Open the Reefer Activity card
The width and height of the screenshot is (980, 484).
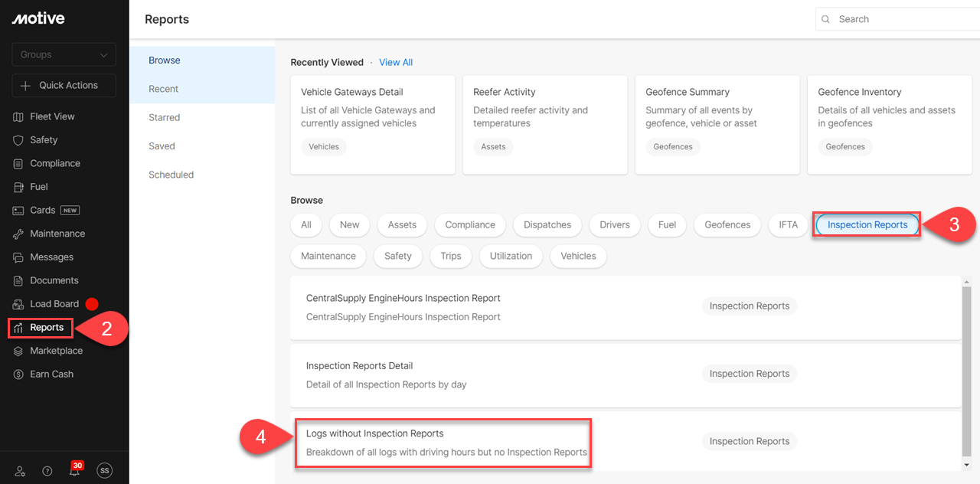pyautogui.click(x=545, y=125)
